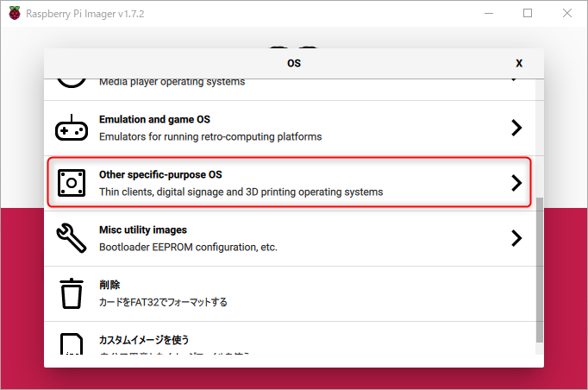Click the SD card icon for カスタムイメージを使う
Screen dimensions: 588x390
(72, 343)
